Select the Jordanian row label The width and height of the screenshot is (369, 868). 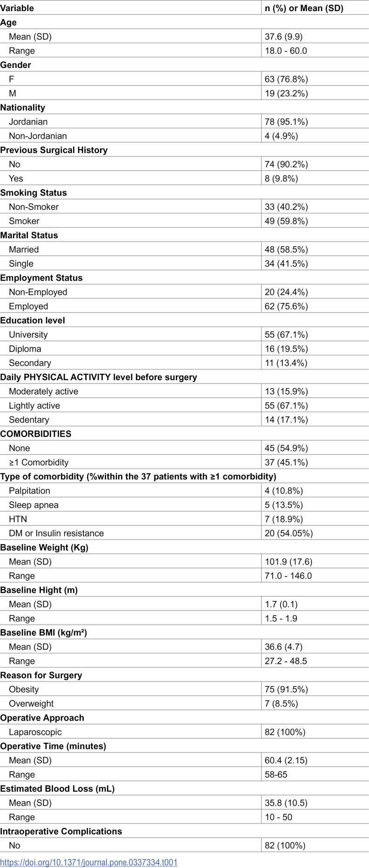[x=28, y=121]
